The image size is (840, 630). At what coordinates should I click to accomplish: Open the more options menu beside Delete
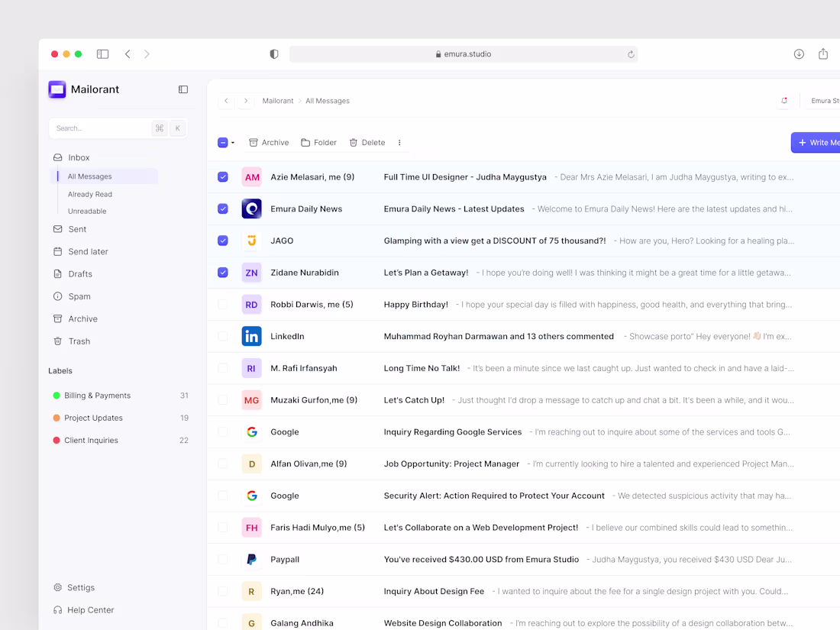(x=399, y=142)
